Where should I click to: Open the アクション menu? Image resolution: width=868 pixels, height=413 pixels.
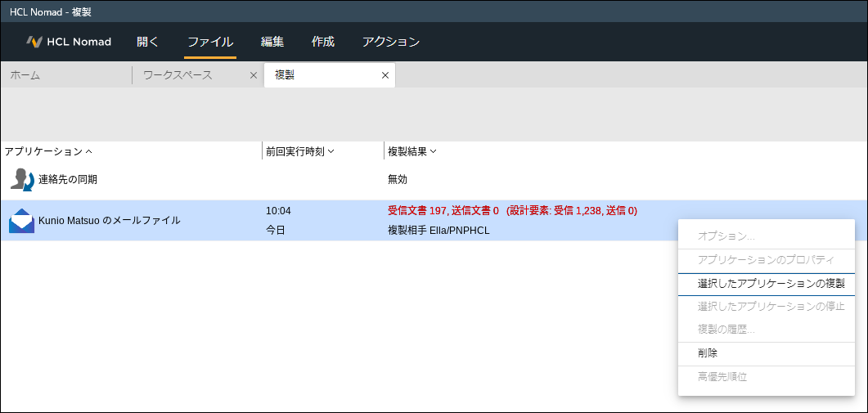coord(391,42)
